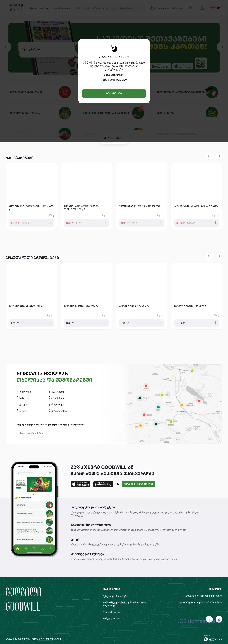Click the Google Play download badge
This screenshot has height=644, width=228.
coord(103,484)
